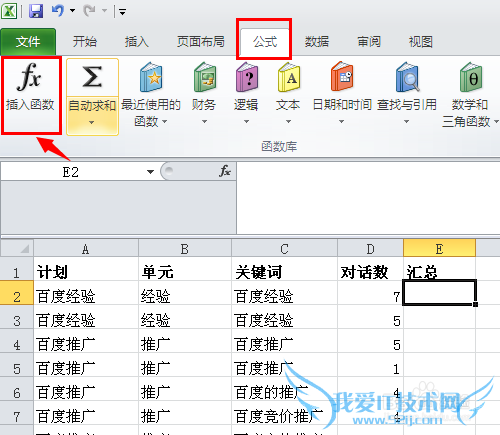
Task: Click the Undo arrow icon
Action: coord(58,11)
